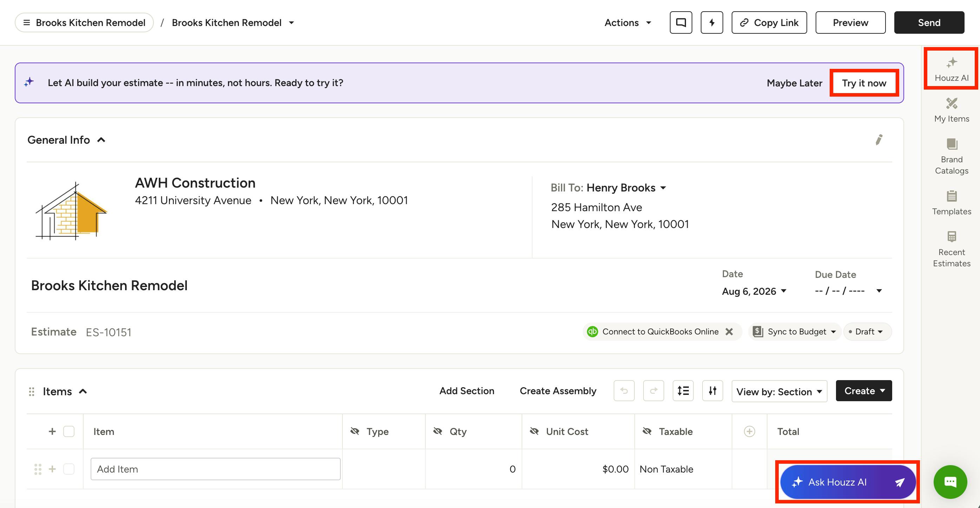The width and height of the screenshot is (980, 508).
Task: Click the undo arrow in Items toolbar
Action: tap(624, 390)
